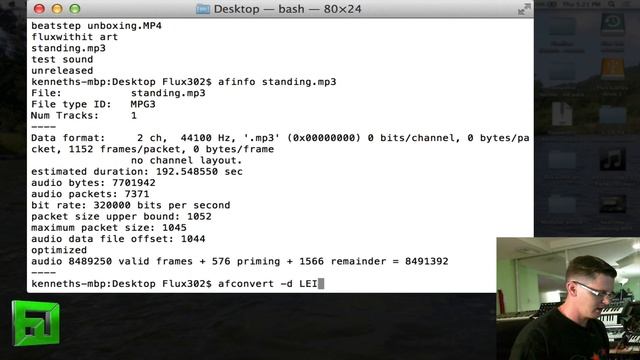Click the 'audio bytes: 7701942' line
Screen dimensions: 640x360
(93, 183)
